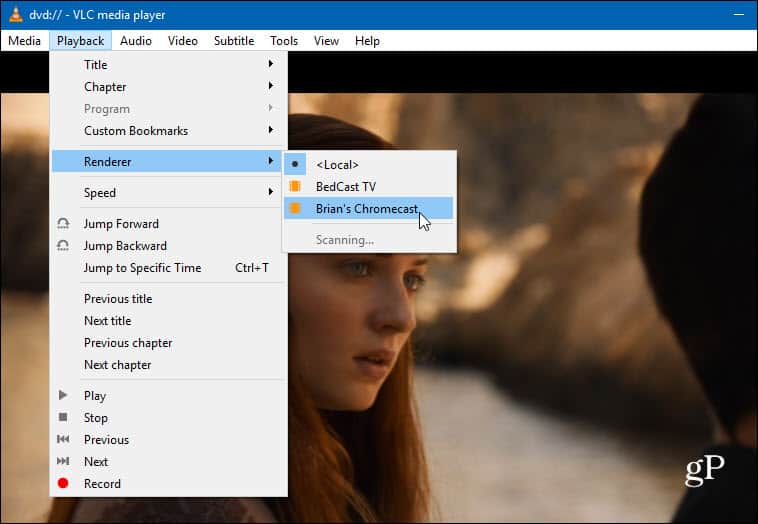Open the Subtitle menu
The width and height of the screenshot is (758, 524).
[x=234, y=41]
